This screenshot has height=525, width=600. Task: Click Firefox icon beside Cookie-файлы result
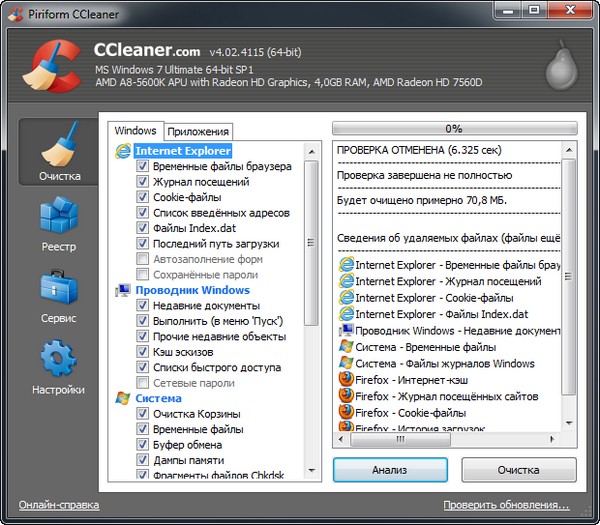point(346,412)
